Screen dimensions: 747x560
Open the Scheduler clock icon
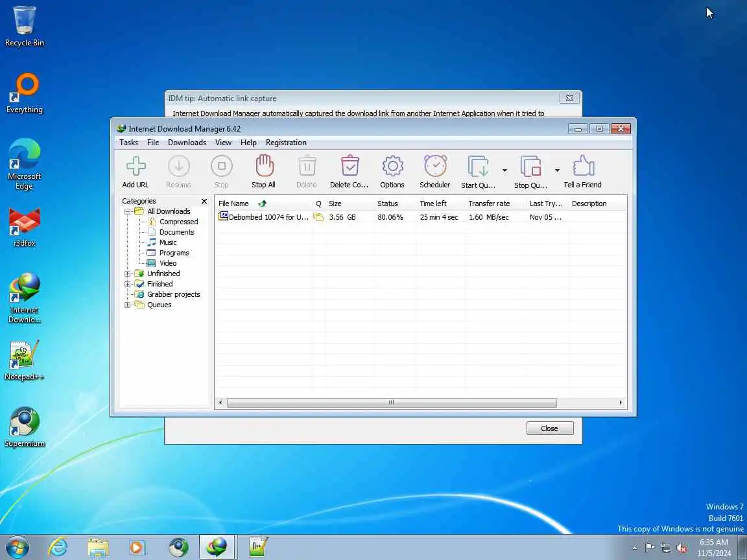click(x=436, y=166)
